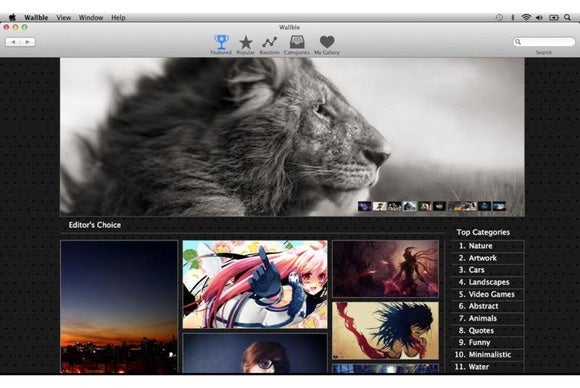This screenshot has width=580, height=388.
Task: Select the highlighted lion carousel thumbnail
Action: click(x=409, y=206)
